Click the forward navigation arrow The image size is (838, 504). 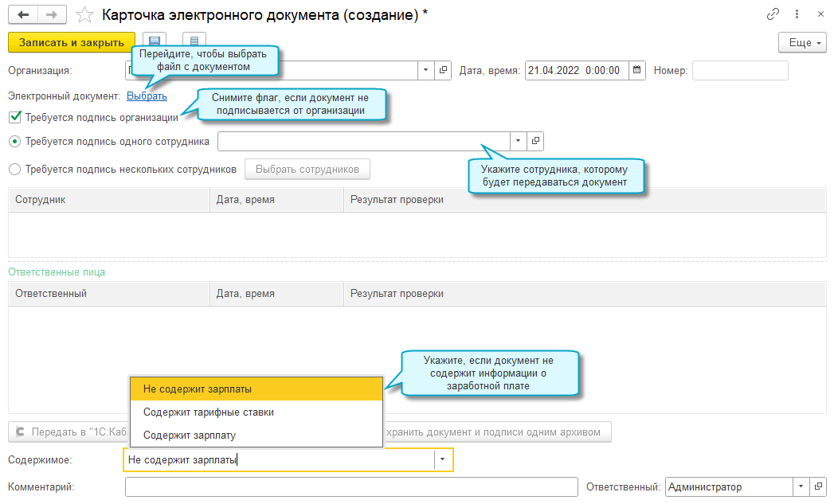tap(50, 14)
